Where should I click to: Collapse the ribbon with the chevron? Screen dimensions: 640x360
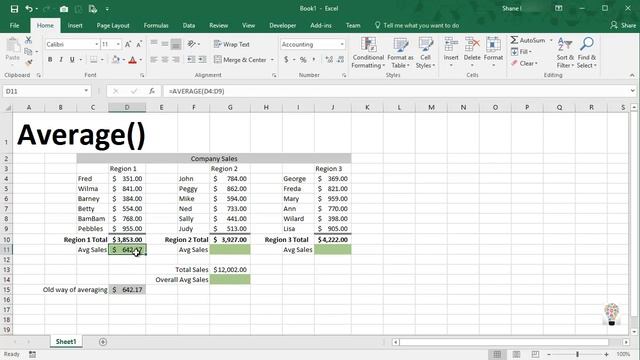(x=632, y=75)
